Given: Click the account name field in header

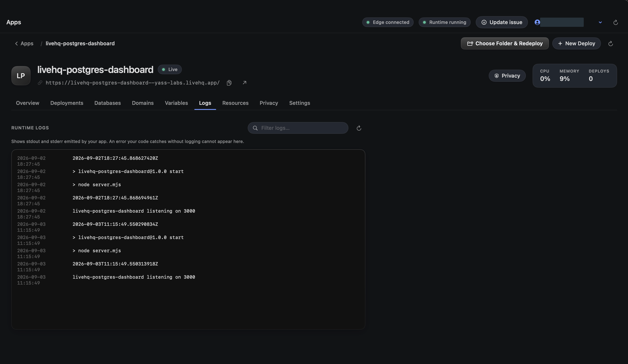Looking at the screenshot, I should (562, 22).
